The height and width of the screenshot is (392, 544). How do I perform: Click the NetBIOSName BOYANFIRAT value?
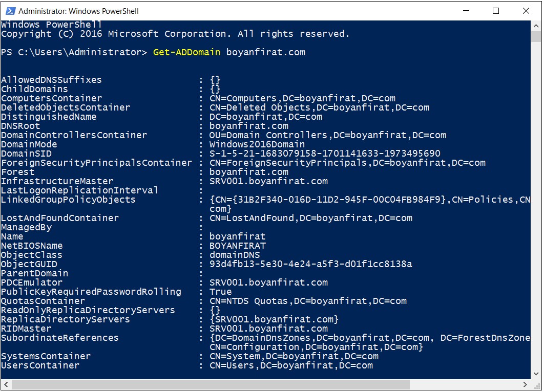[x=238, y=246]
